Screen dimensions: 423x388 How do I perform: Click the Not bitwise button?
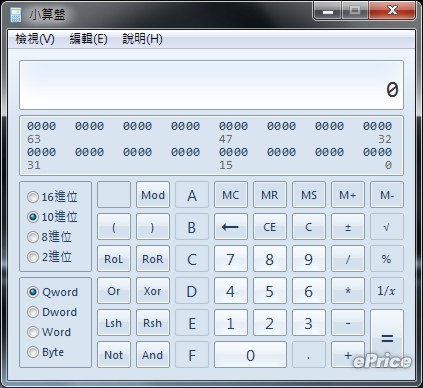pos(114,355)
